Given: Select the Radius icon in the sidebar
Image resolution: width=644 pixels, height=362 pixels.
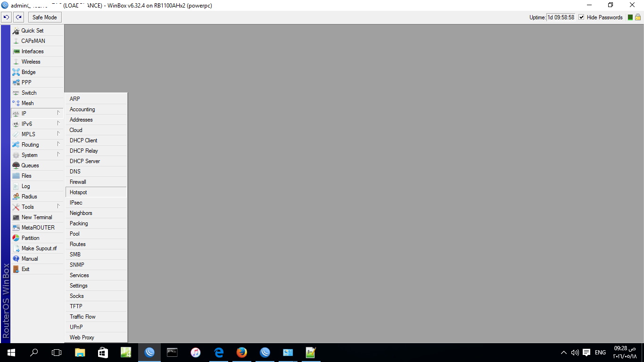Looking at the screenshot, I should click(x=16, y=197).
